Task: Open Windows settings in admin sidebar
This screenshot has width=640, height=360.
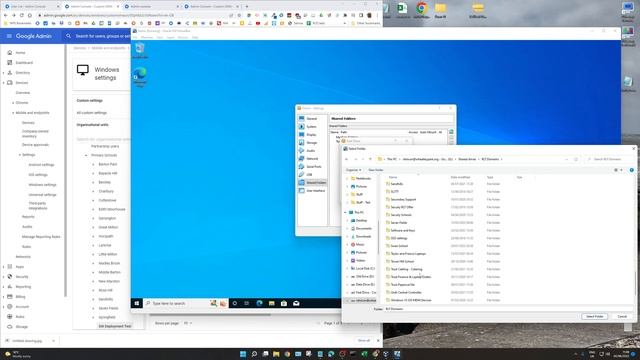Action: (42, 184)
